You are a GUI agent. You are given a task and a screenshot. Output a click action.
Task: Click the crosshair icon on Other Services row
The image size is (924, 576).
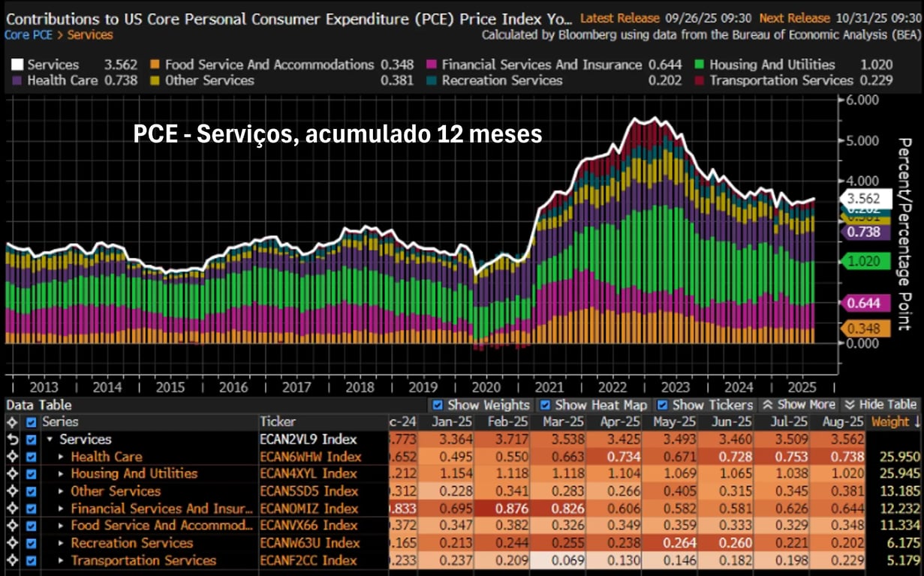[12, 491]
